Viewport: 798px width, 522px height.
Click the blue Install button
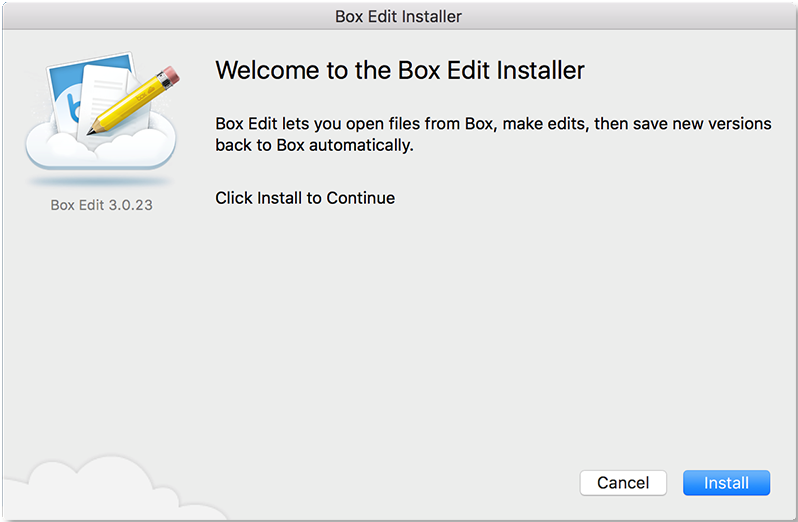726,483
